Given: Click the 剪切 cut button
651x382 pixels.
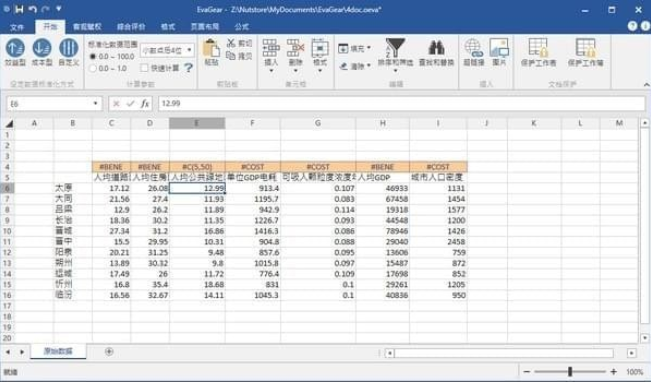Looking at the screenshot, I should [x=239, y=43].
